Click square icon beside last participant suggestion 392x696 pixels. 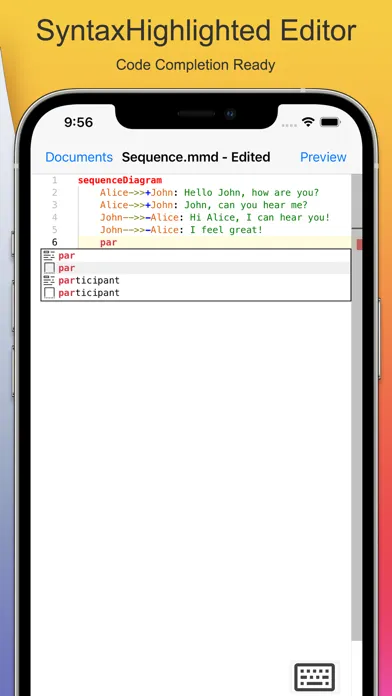pyautogui.click(x=49, y=293)
